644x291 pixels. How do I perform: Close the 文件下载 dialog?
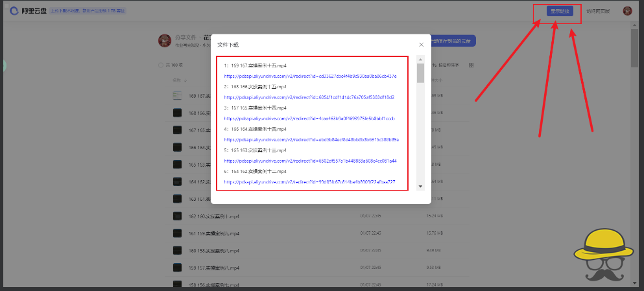point(421,45)
